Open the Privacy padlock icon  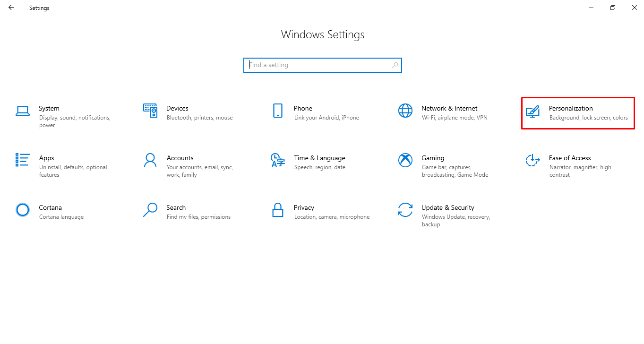point(278,210)
